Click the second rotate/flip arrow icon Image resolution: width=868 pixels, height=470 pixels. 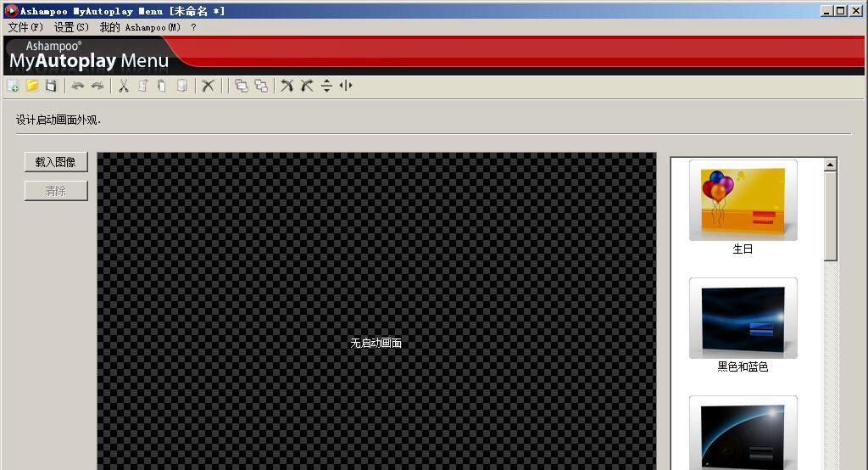pos(307,86)
